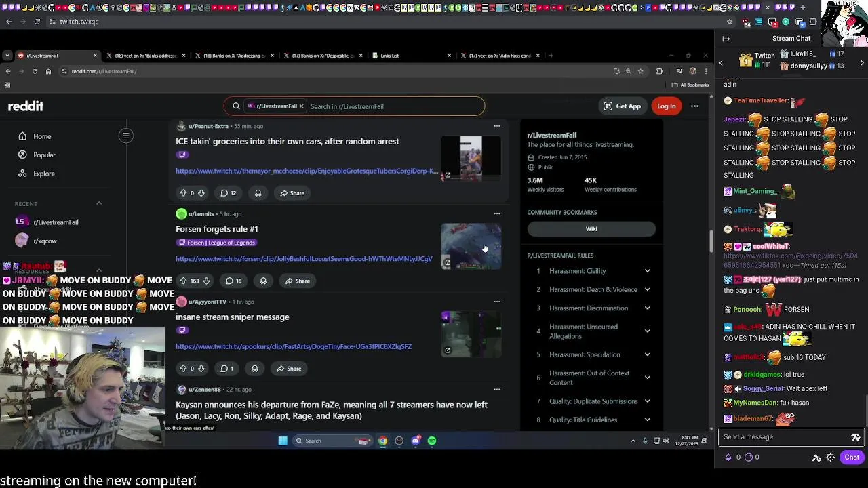Image resolution: width=868 pixels, height=488 pixels.
Task: Remove the r/LivestreamFail search filter chip
Action: (301, 106)
